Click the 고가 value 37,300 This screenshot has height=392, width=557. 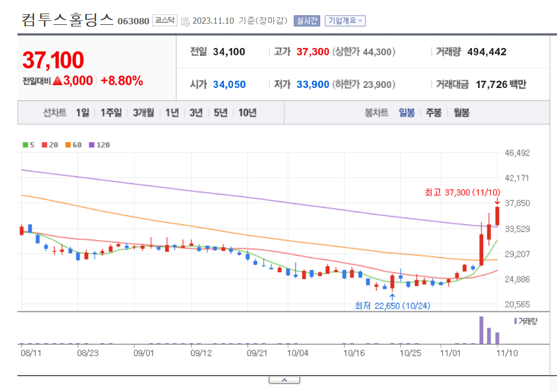312,52
